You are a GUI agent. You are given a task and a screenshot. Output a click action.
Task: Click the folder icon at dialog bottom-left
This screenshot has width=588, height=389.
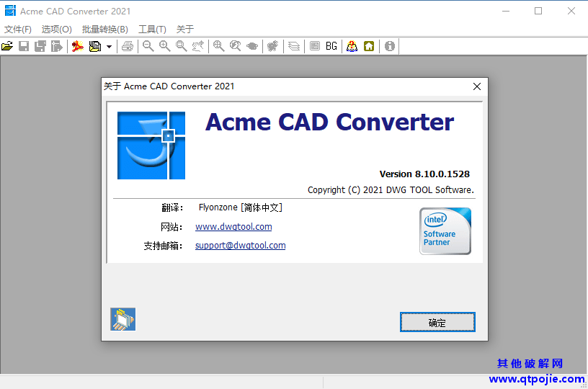tap(123, 319)
